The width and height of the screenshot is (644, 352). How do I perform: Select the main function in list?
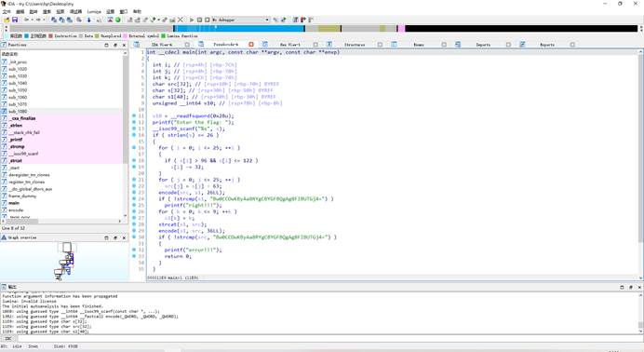point(14,203)
